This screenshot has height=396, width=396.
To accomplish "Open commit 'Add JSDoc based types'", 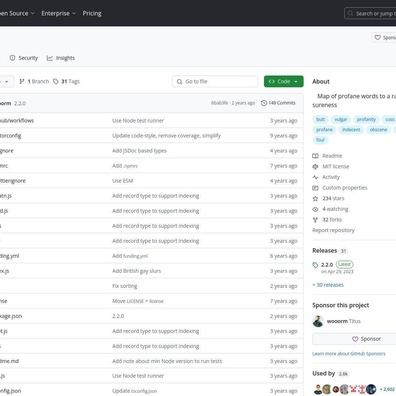I will (139, 151).
